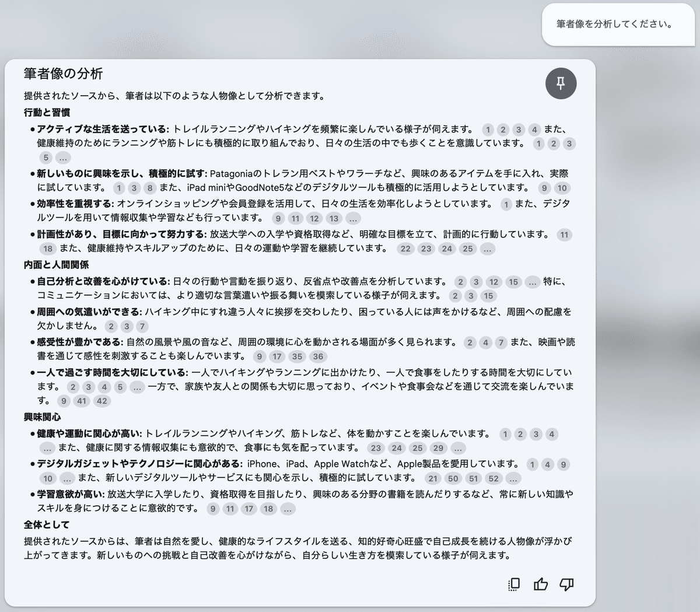Expand ellipsis after citation 25 in 計画性 bullet
This screenshot has width=700, height=612.
(487, 249)
